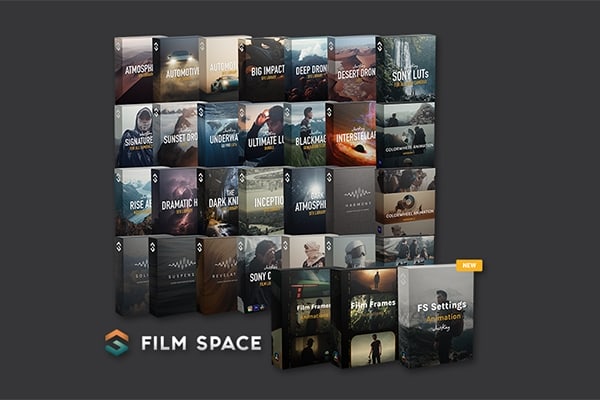
Task: Select the Ultimate LUT product box
Action: point(262,134)
